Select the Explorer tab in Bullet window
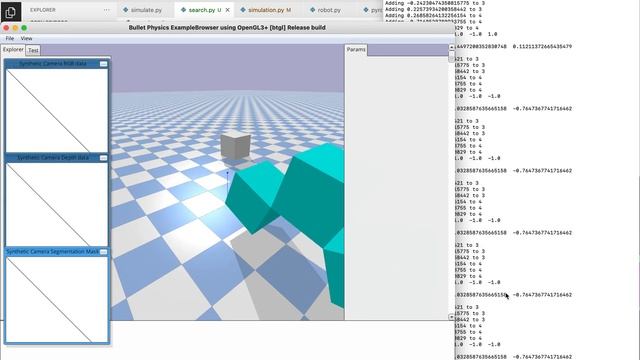Screen dimensions: 640x360 coord(13,49)
